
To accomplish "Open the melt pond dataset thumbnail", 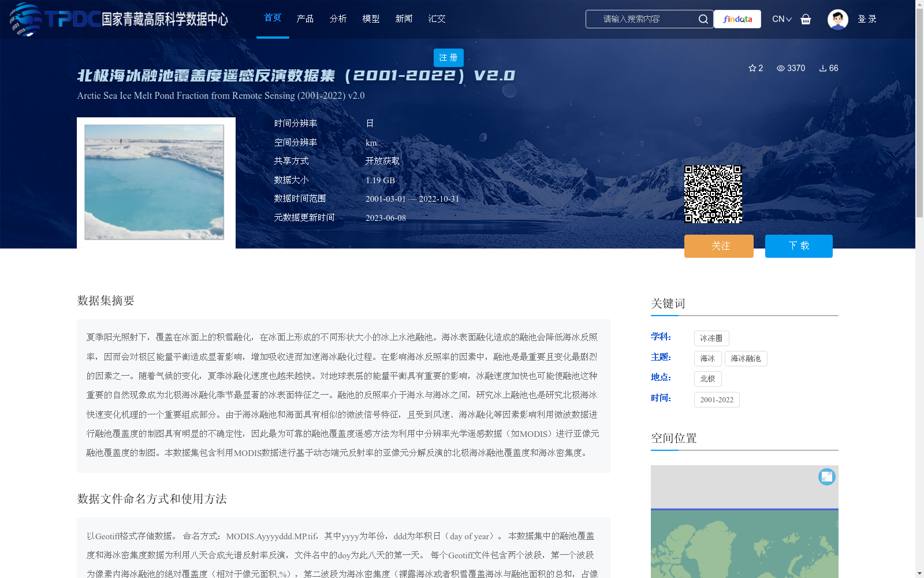I will pyautogui.click(x=154, y=182).
